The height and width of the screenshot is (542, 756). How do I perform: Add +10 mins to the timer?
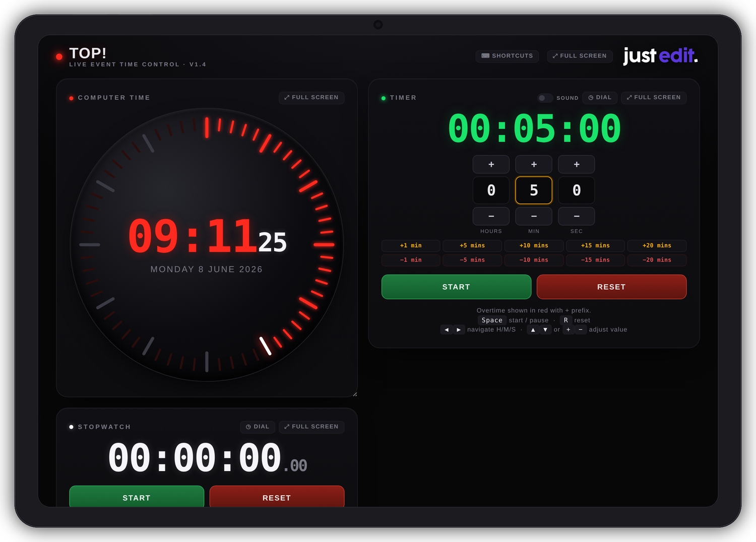(534, 246)
